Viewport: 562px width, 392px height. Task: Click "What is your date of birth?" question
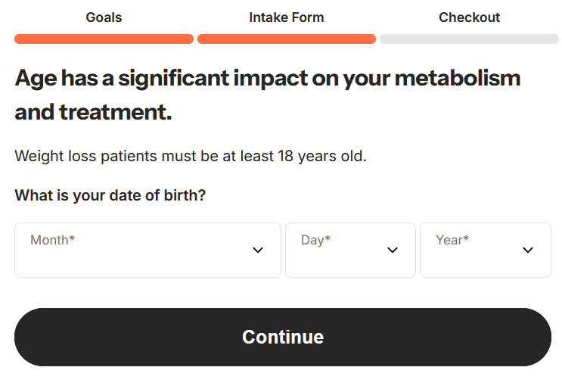coord(110,195)
